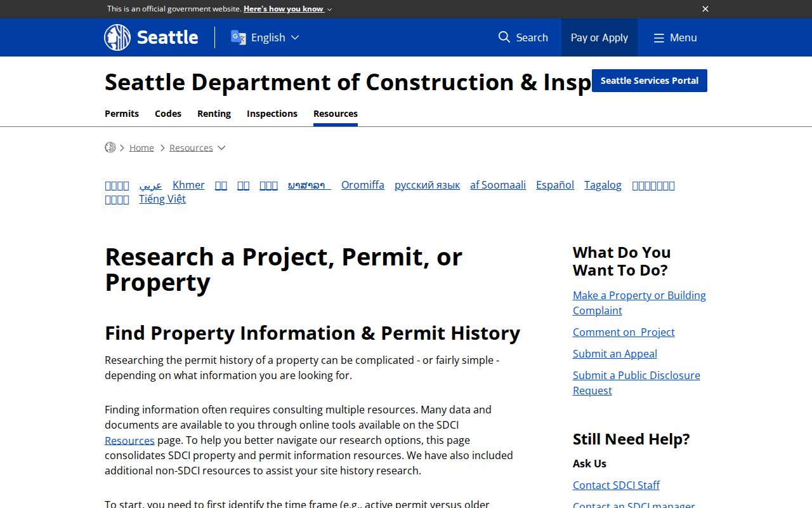Image resolution: width=812 pixels, height=508 pixels.
Task: Open the Codes tab
Action: 168,114
